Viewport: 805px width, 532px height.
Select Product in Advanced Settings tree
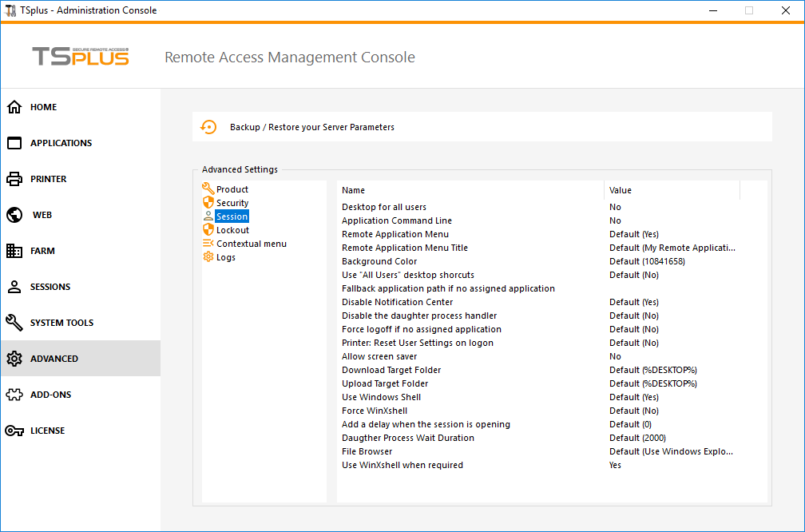(x=232, y=189)
